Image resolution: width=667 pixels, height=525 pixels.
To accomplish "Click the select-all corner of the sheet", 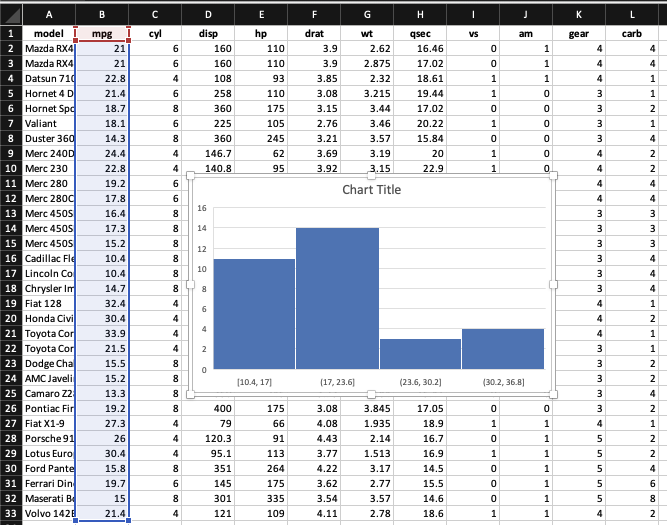I will coord(10,13).
